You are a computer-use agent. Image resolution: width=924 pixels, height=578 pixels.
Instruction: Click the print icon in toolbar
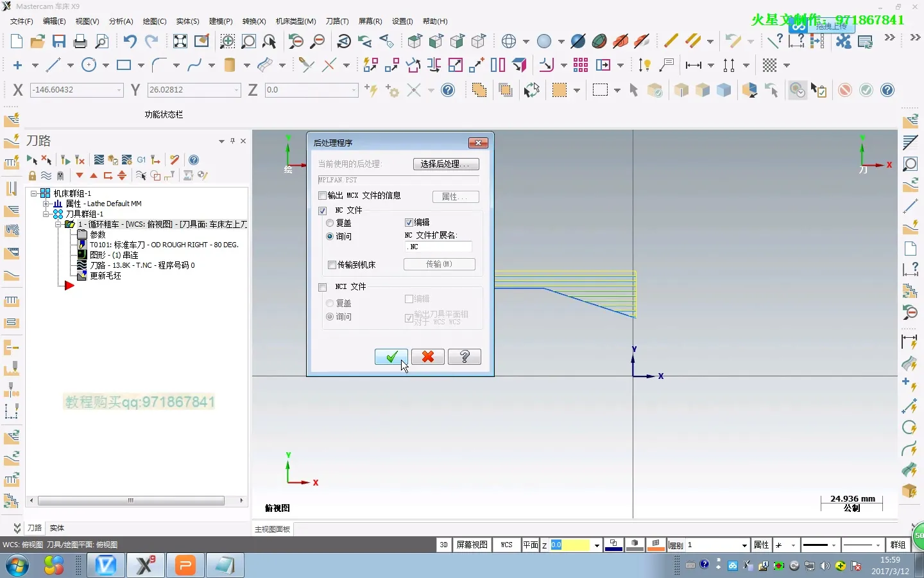[x=80, y=42]
